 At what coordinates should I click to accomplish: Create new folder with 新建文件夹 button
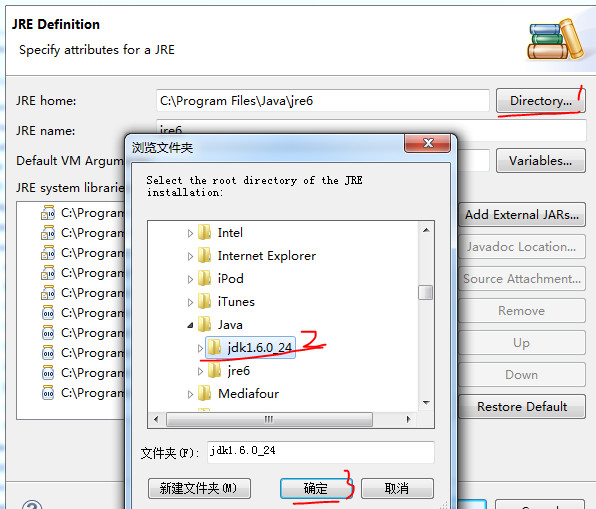point(199,488)
